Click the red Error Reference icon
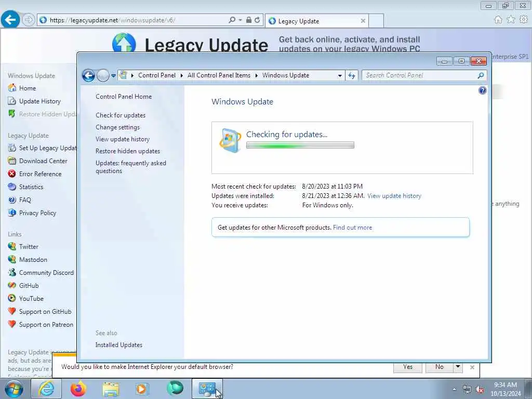 (12, 174)
